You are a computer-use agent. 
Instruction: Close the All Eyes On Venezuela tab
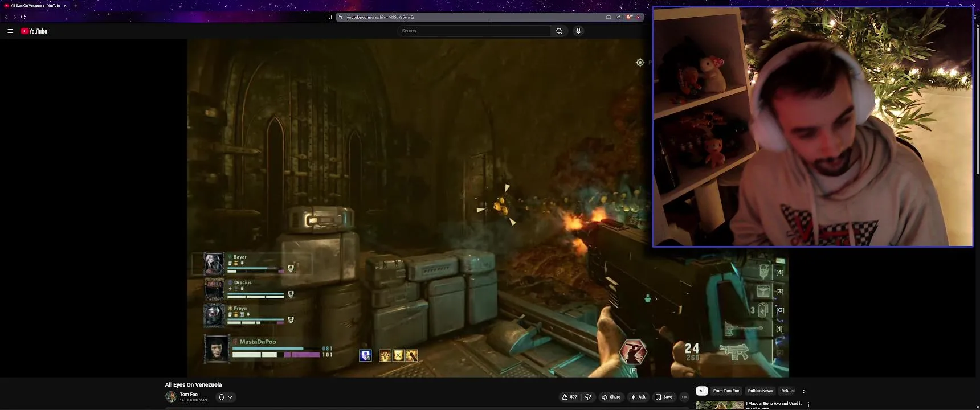(x=65, y=6)
